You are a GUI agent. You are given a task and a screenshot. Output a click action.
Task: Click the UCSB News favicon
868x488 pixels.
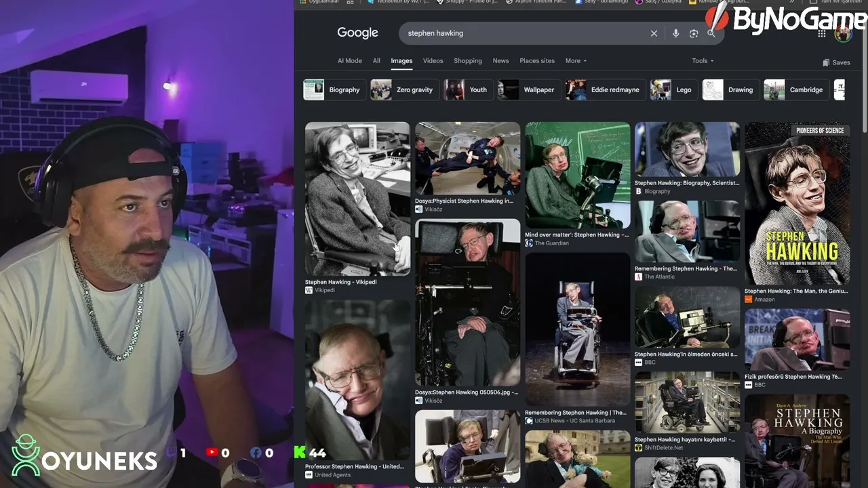[x=529, y=421]
